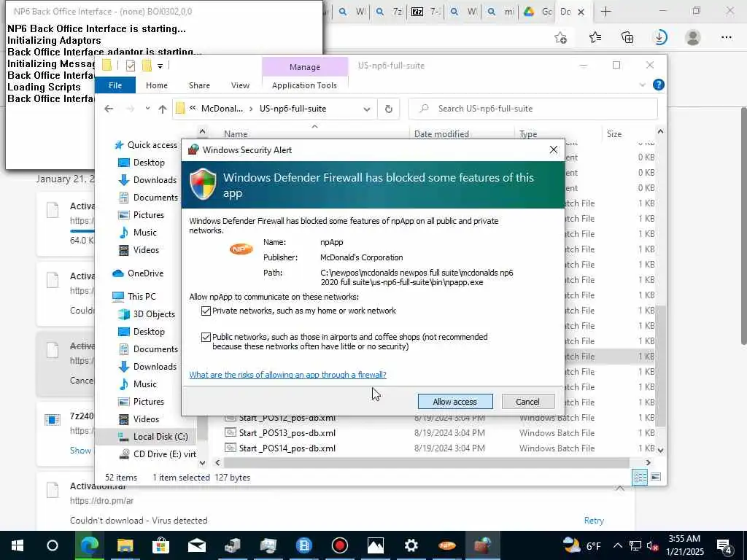The width and height of the screenshot is (747, 560).
Task: Open Cortana search circle
Action: [x=53, y=545]
